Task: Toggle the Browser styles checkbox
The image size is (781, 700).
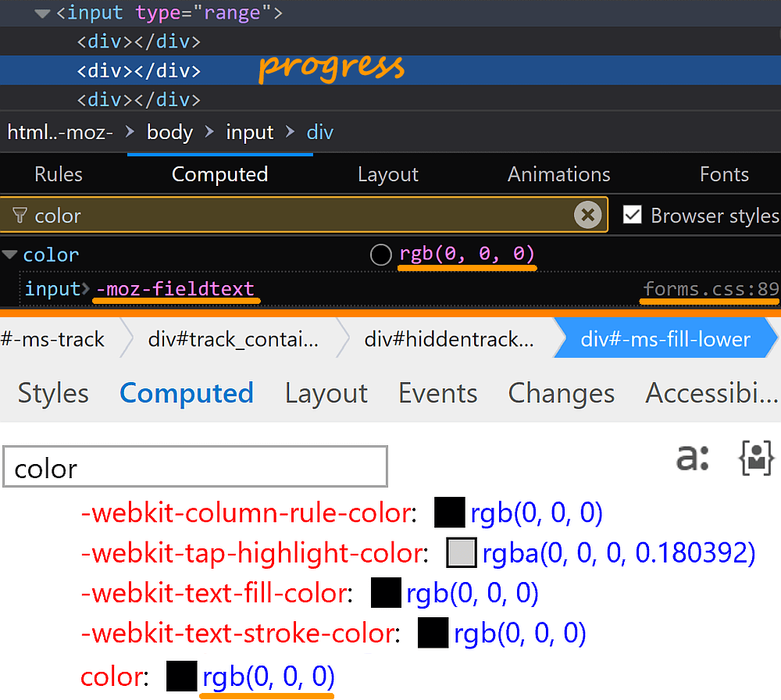Action: click(x=633, y=215)
